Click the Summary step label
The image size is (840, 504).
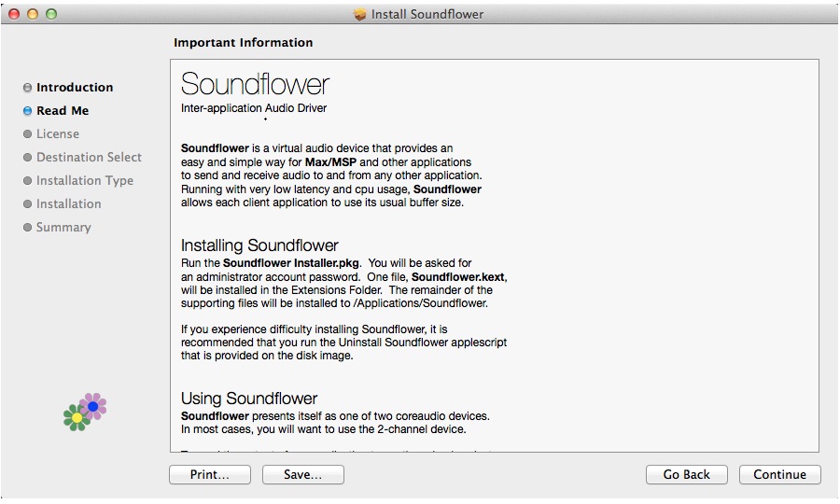pos(63,227)
